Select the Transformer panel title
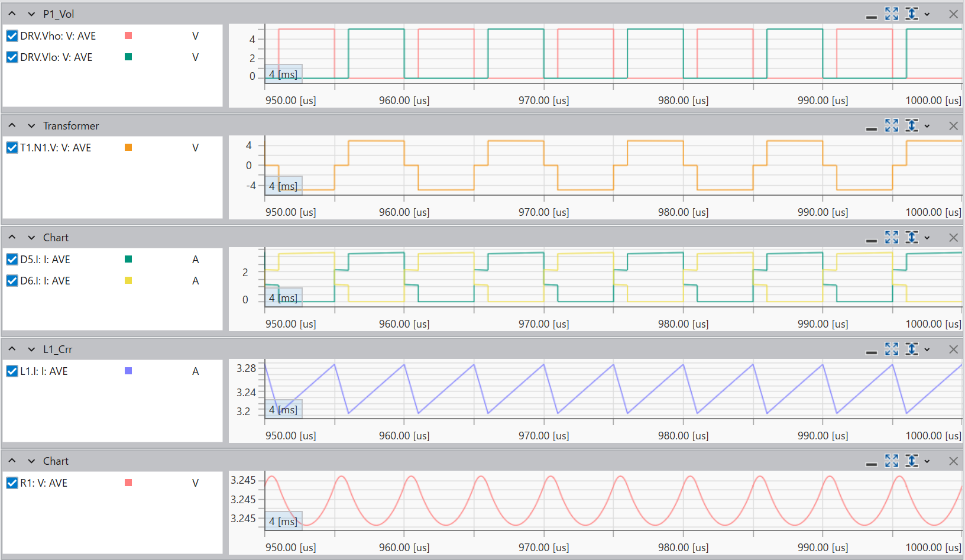This screenshot has height=560, width=965. [71, 126]
